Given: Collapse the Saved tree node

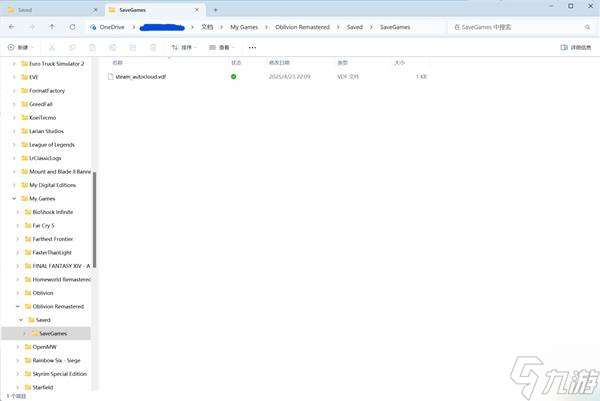Looking at the screenshot, I should pos(21,320).
